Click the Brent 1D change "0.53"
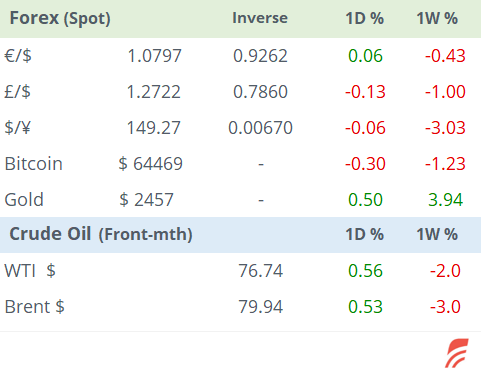Viewport: 481px width, 375px height. coord(365,306)
